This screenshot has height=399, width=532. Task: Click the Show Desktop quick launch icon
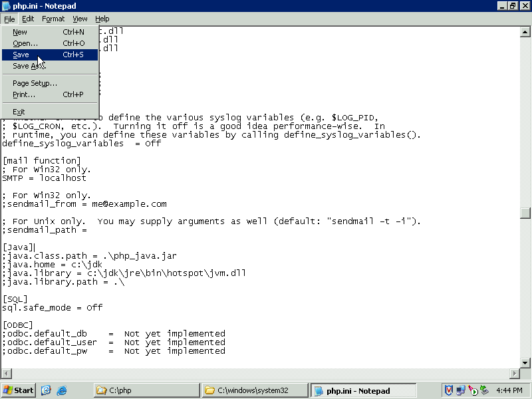[x=47, y=390]
